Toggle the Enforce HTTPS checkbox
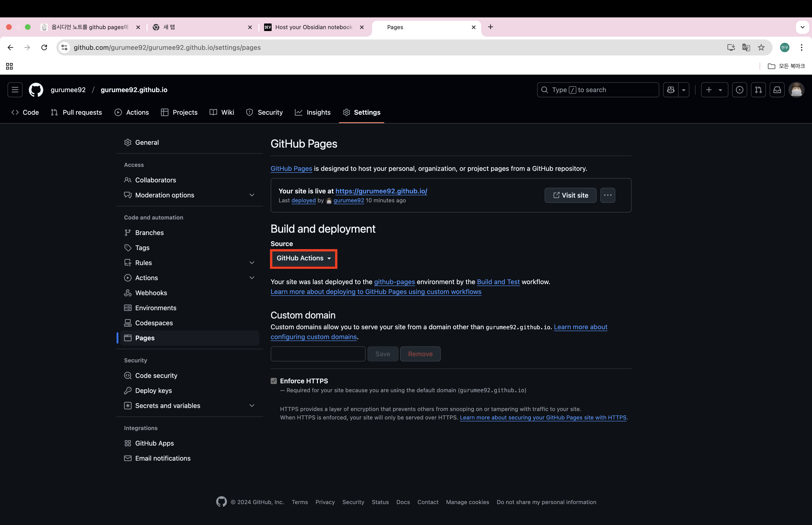Image resolution: width=812 pixels, height=525 pixels. tap(274, 381)
